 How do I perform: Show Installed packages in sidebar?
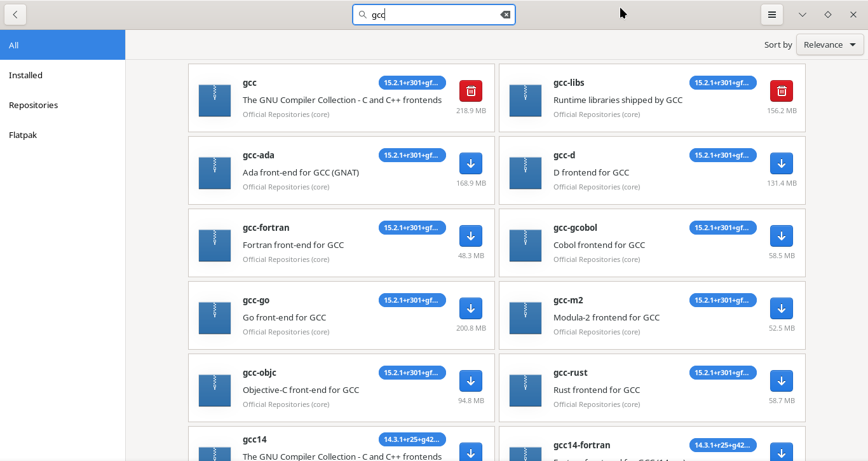[x=62, y=75]
